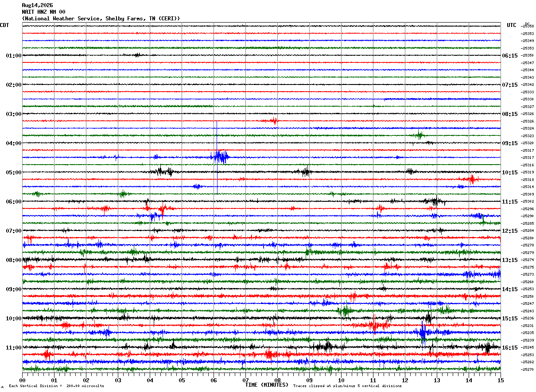536x392 pixels.
Task: Click the 12:15 UTC time label
Action: (510, 231)
